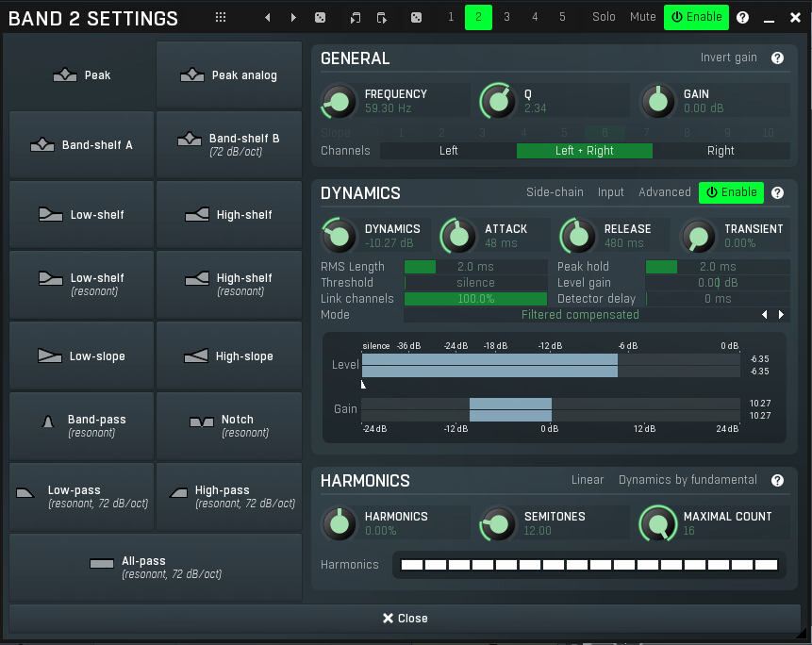Image resolution: width=812 pixels, height=645 pixels.
Task: Click the Attack knob
Action: [458, 236]
